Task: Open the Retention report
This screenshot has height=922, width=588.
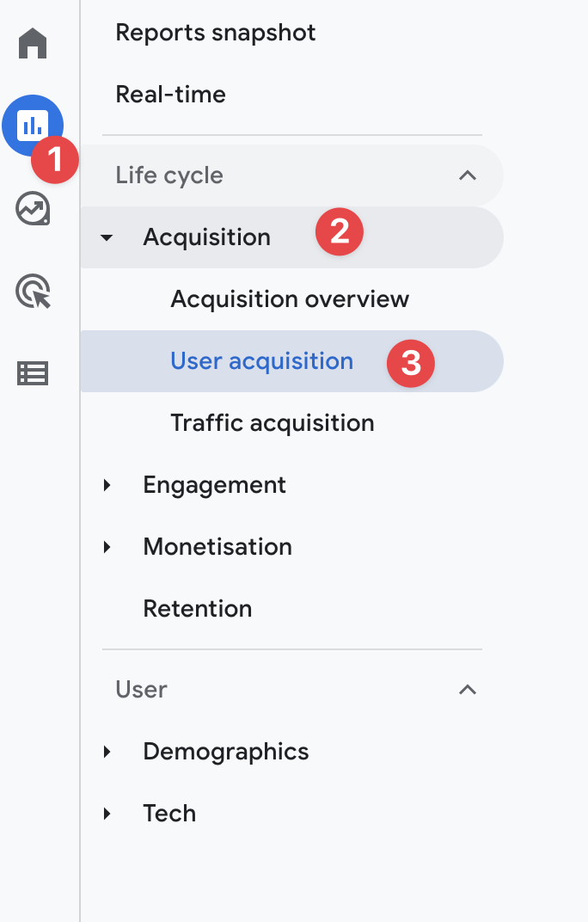Action: pyautogui.click(x=198, y=609)
